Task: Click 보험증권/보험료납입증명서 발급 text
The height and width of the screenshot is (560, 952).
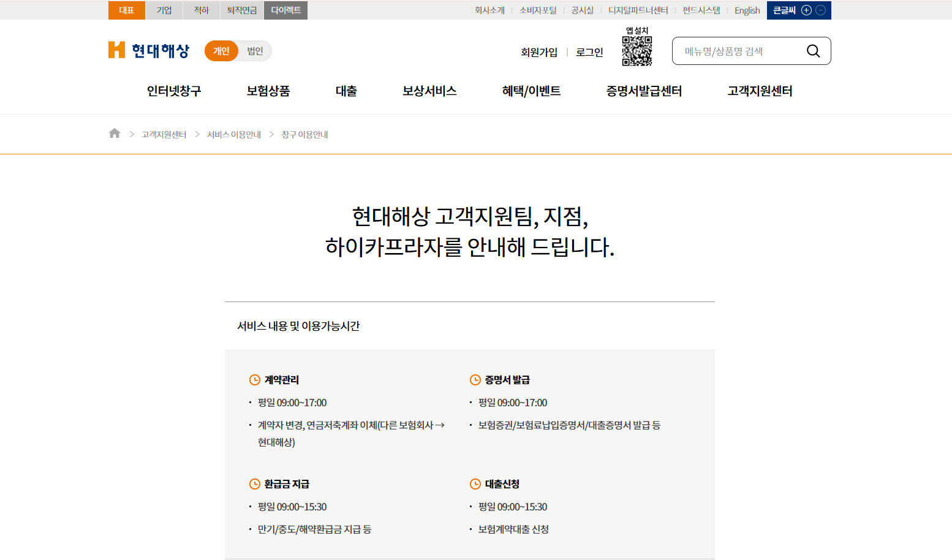Action: [569, 425]
